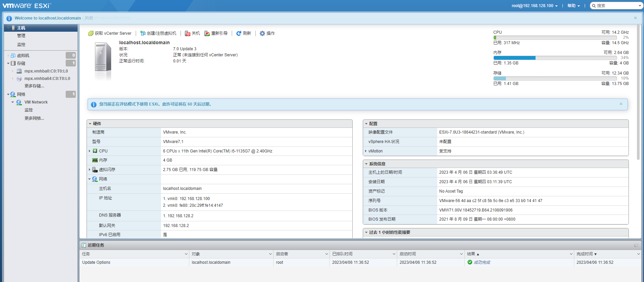Screen dimensions: 644x282
Task: Open More storage (更多存储...) link
Action: (x=34, y=86)
